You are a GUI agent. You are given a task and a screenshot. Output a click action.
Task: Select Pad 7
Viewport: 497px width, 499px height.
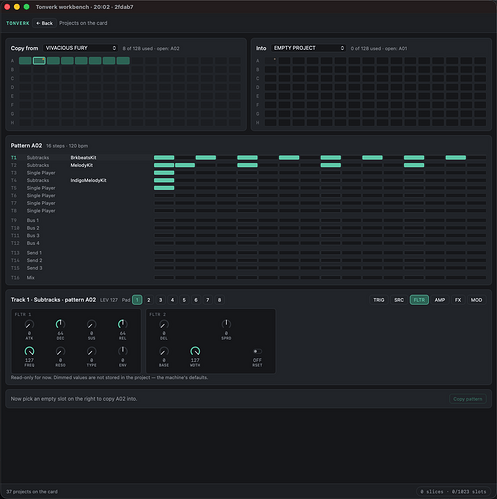coord(208,300)
